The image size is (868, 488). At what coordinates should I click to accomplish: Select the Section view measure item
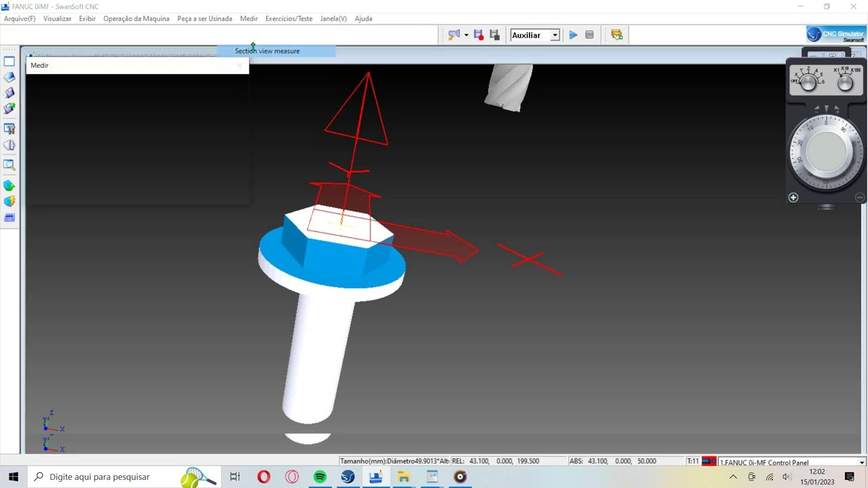point(276,51)
